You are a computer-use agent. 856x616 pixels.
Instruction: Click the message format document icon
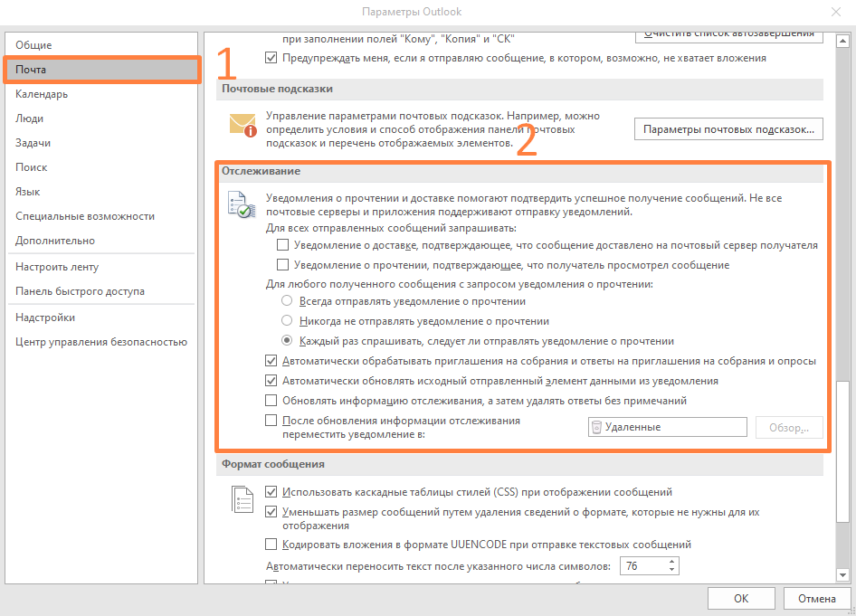(x=243, y=499)
